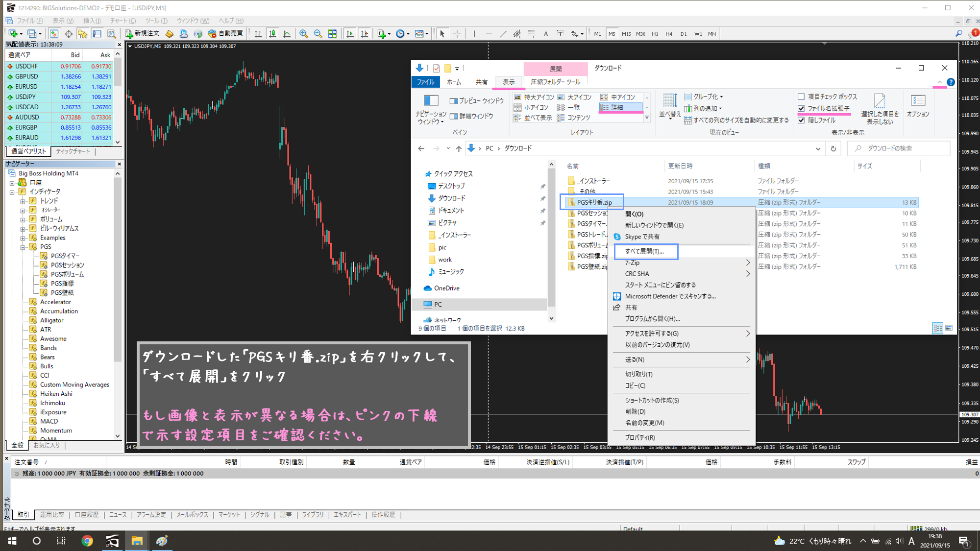Open Chrome from the taskbar
This screenshot has width=980, height=551.
pos(87,541)
